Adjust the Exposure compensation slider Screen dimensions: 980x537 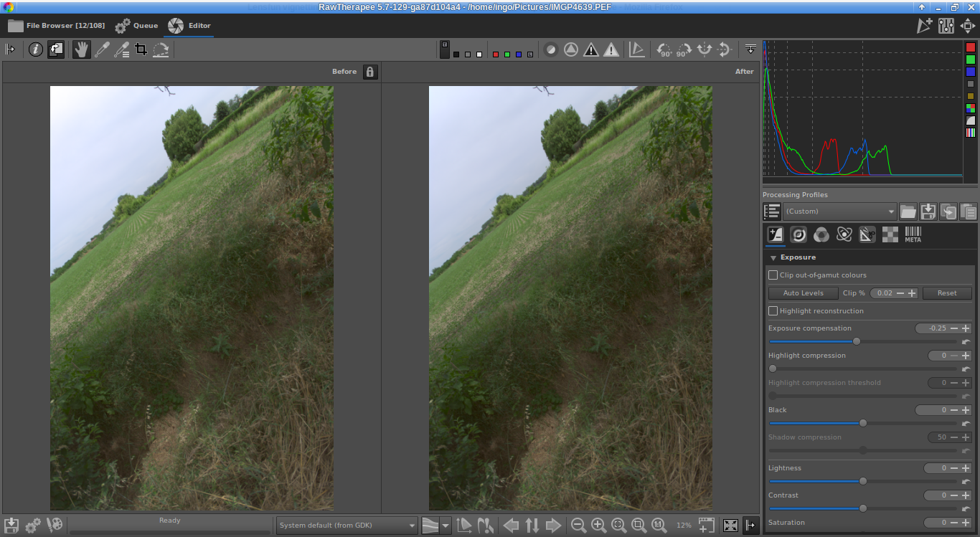(x=863, y=341)
